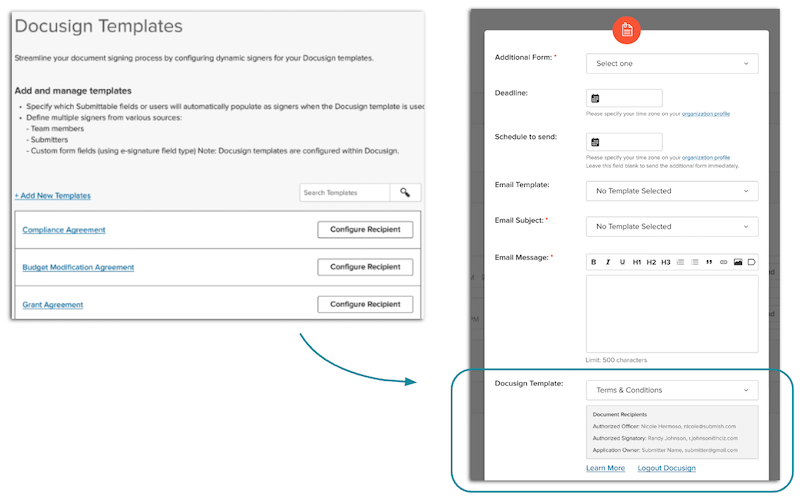Configure Recipient for Budget Modification Agreement
The width and height of the screenshot is (800, 496).
click(x=365, y=267)
